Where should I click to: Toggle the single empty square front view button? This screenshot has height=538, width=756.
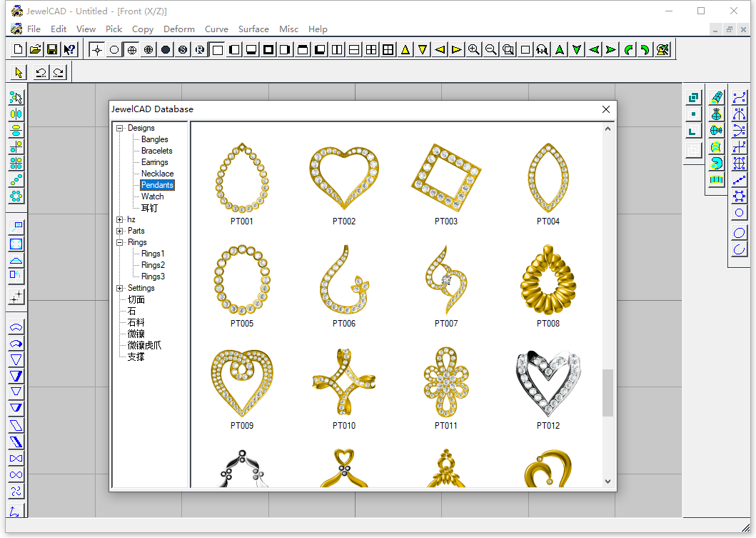tap(218, 49)
